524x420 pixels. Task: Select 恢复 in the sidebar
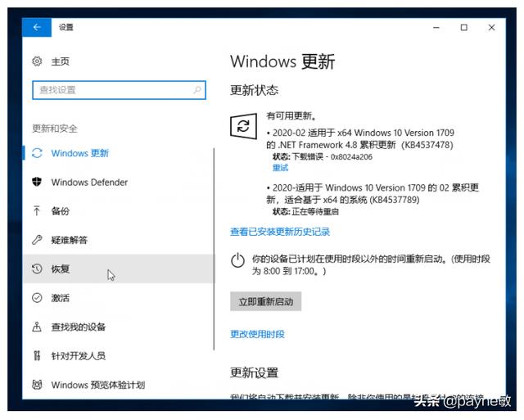118,269
